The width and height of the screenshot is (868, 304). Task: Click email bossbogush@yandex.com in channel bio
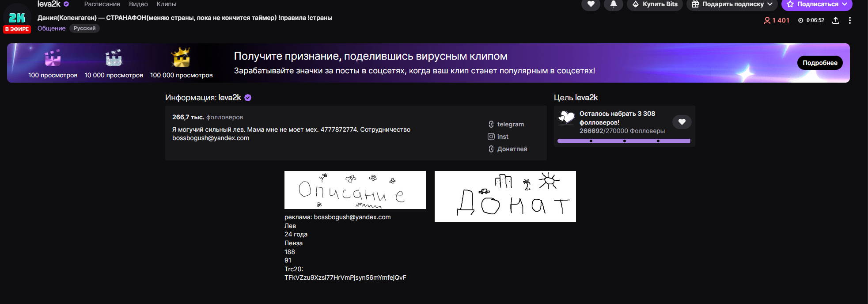211,138
